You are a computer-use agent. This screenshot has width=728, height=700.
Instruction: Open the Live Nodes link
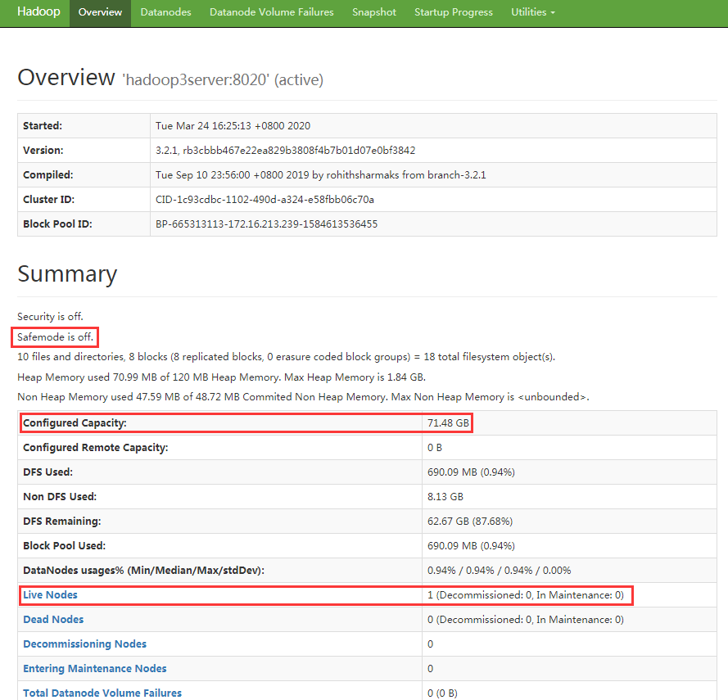pos(50,595)
